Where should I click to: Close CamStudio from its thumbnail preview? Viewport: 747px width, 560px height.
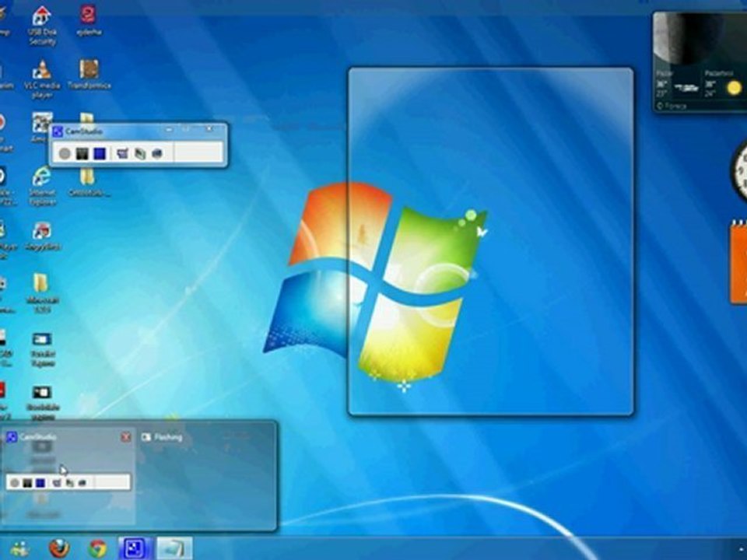pos(126,436)
